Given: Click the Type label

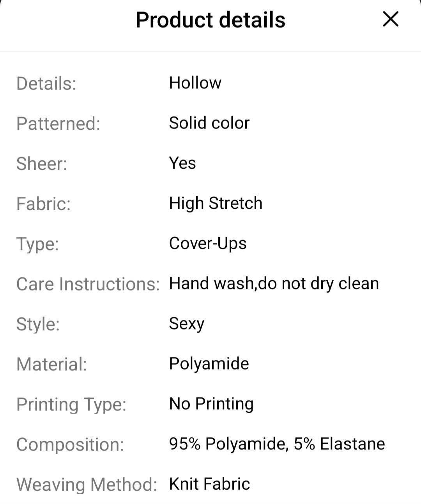Looking at the screenshot, I should (x=37, y=243).
